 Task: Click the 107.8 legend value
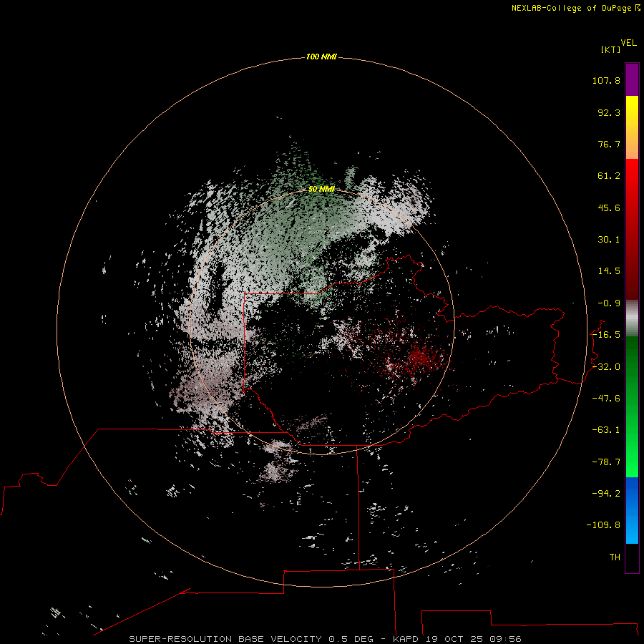[606, 80]
